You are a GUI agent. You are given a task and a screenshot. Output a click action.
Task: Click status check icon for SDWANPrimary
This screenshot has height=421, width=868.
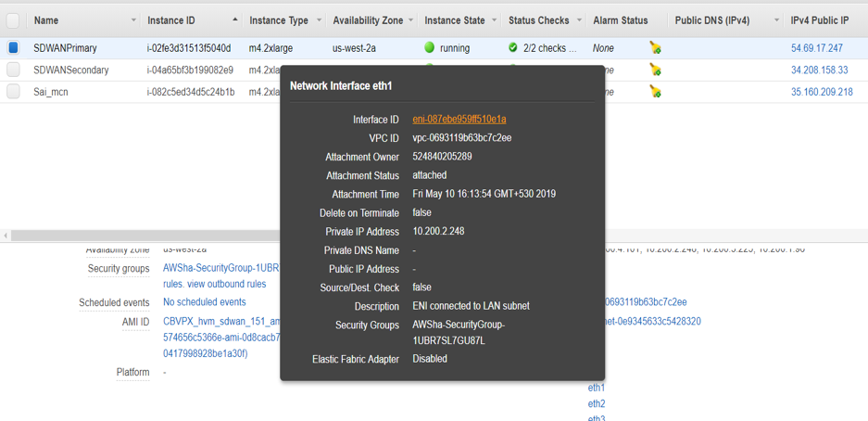tap(512, 48)
